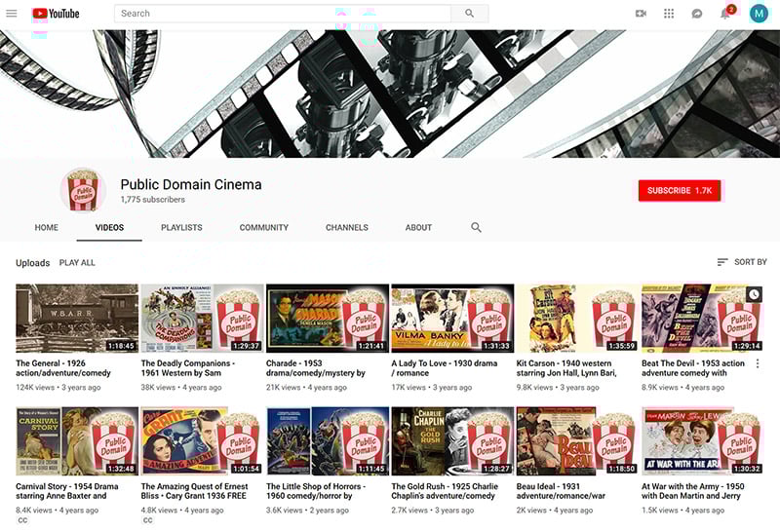
Task: Go to YouTube home via logo
Action: (x=56, y=14)
